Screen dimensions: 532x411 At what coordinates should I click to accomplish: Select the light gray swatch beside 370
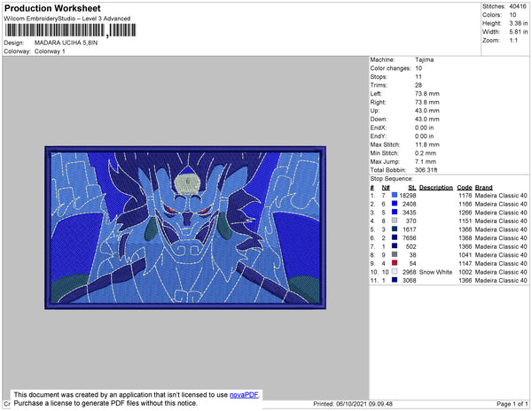point(395,221)
